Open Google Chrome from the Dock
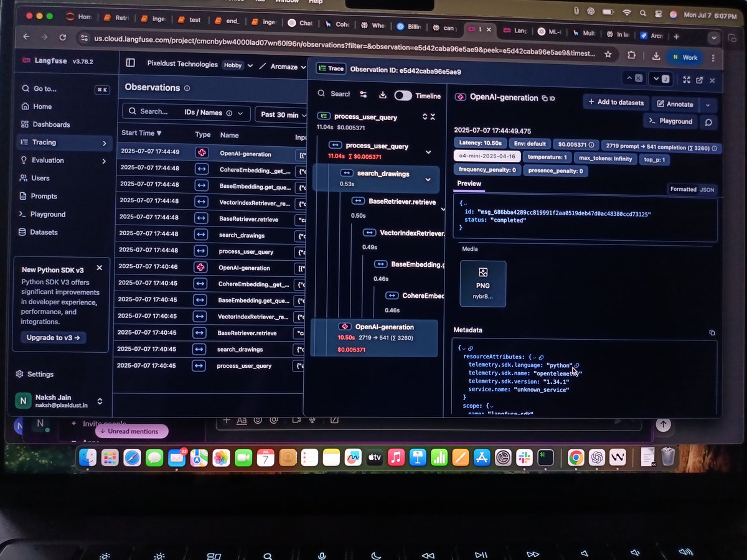Viewport: 747px width, 560px height. (x=575, y=457)
